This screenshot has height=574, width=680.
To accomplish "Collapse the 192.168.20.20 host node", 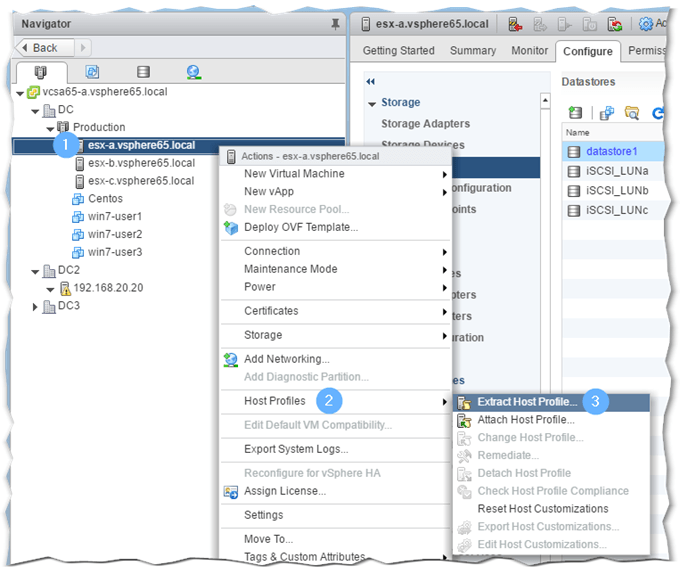I will click(x=50, y=290).
